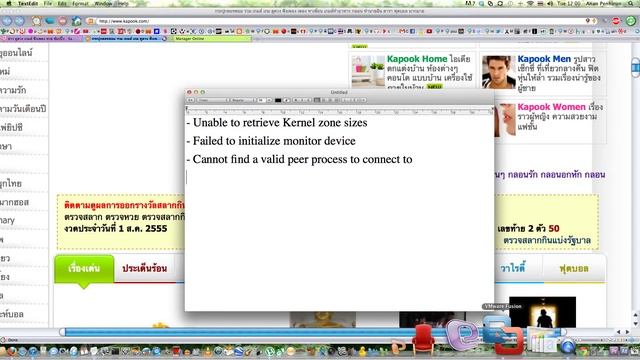Open the Kapook Women link
640x360 pixels.
coord(551,107)
